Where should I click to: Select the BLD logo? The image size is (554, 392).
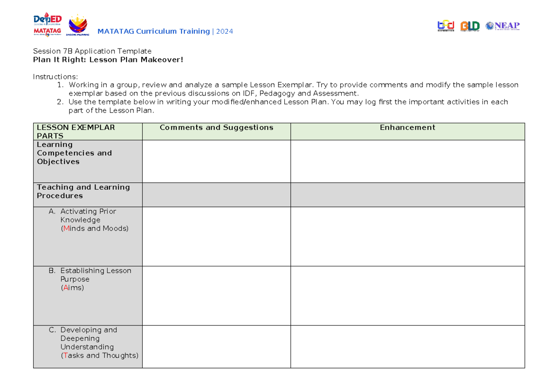(470, 26)
